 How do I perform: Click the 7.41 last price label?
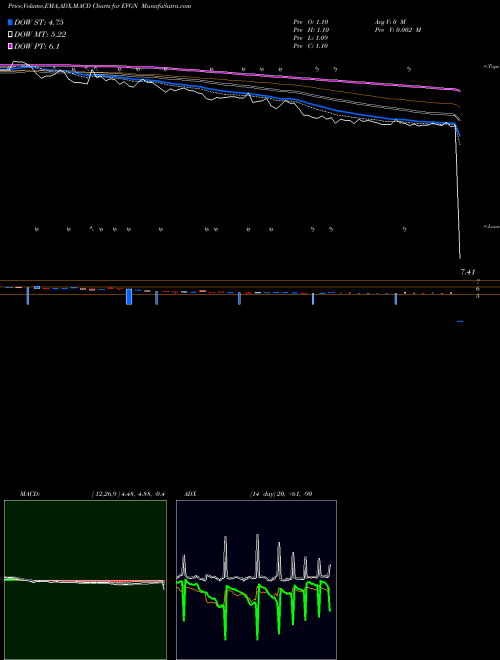point(468,272)
